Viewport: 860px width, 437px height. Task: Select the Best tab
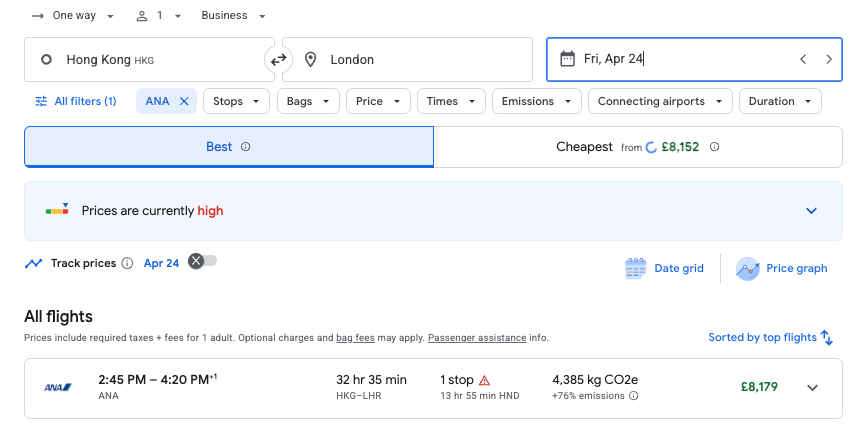pyautogui.click(x=228, y=147)
